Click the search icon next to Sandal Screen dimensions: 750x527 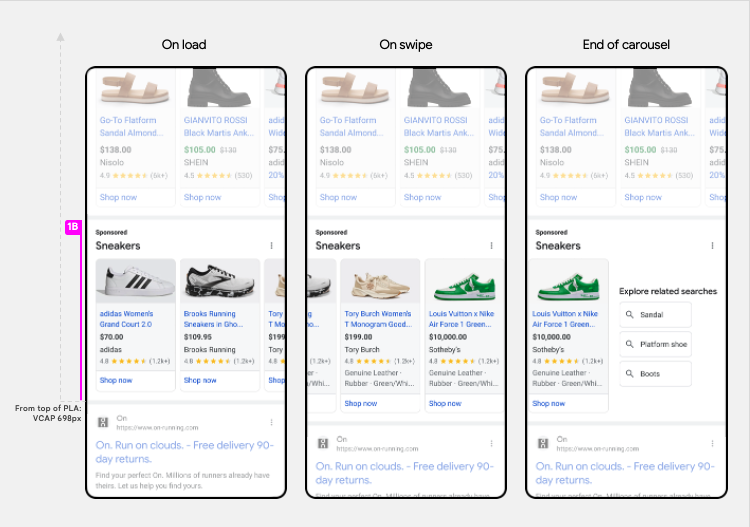pos(629,315)
